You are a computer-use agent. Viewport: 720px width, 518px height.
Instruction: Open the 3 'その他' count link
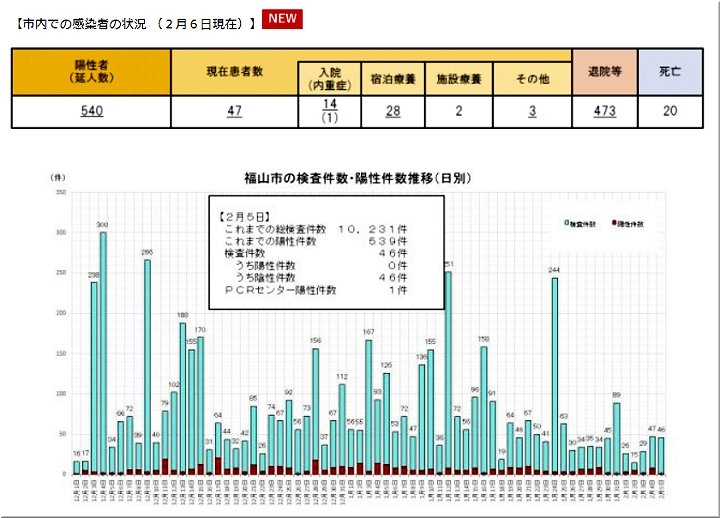point(533,111)
